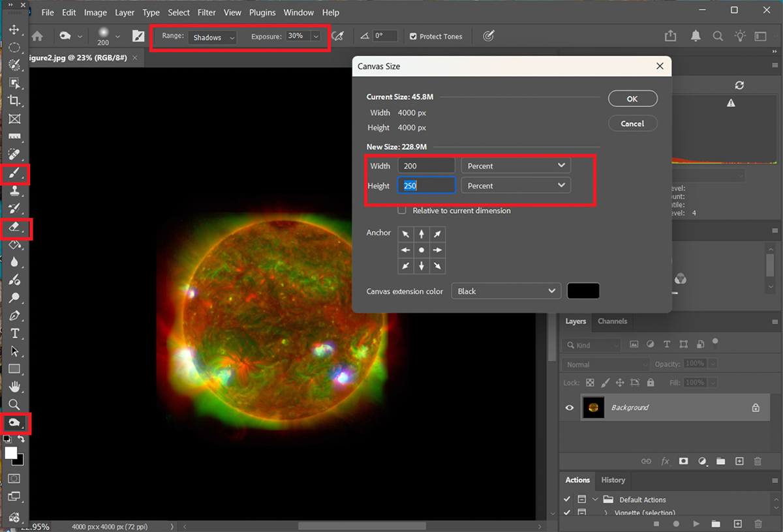783x532 pixels.
Task: Select the Clone Stamp tool
Action: 14,191
